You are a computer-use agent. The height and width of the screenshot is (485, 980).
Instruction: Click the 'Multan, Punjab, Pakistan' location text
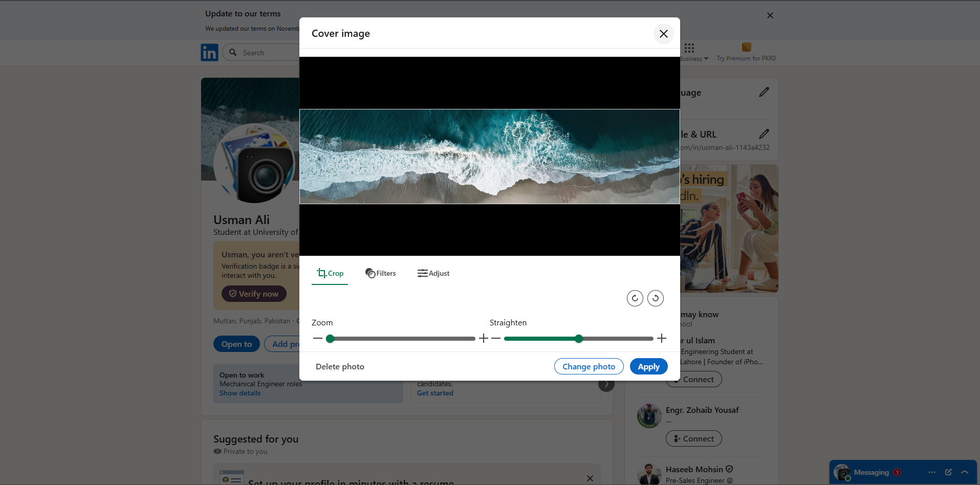(x=252, y=321)
